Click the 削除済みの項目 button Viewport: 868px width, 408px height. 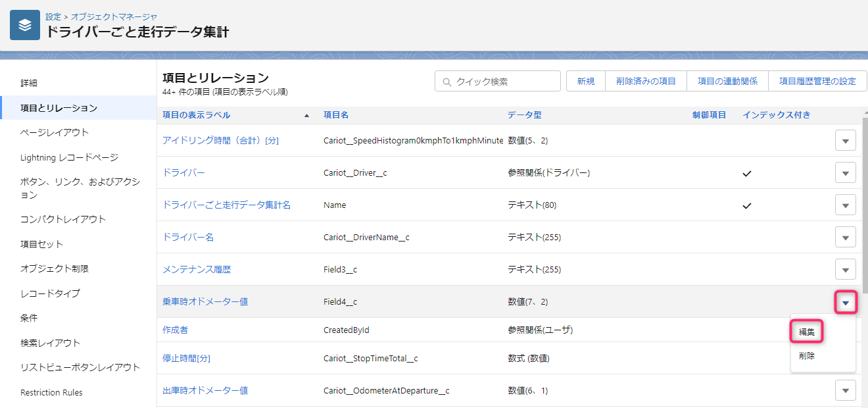646,82
